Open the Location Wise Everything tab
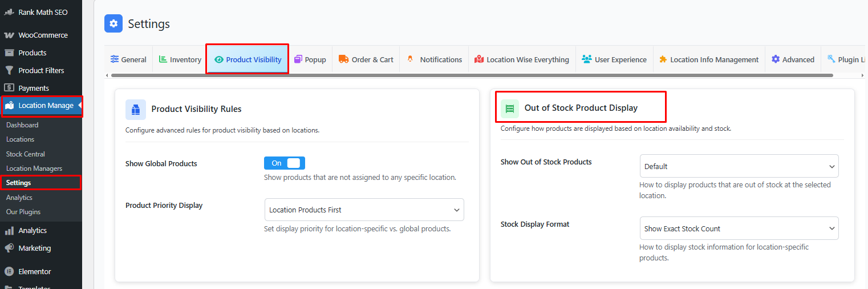 [522, 59]
